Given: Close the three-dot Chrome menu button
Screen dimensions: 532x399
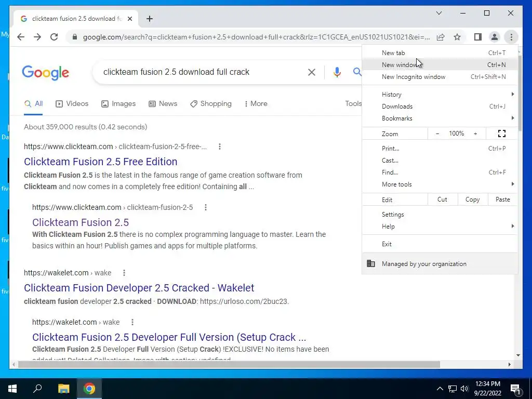Looking at the screenshot, I should click(511, 37).
